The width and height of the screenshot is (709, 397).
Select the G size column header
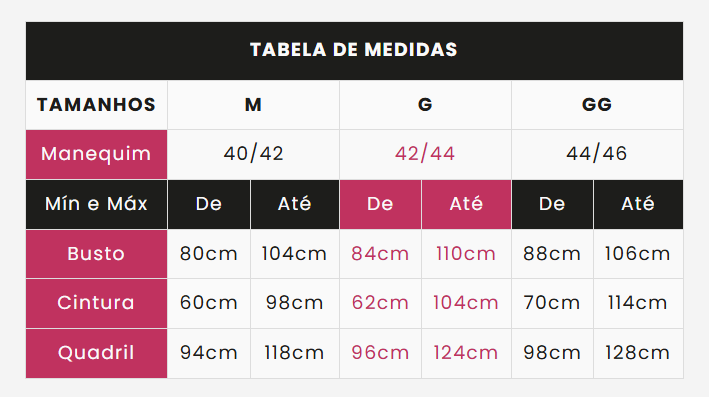point(425,105)
